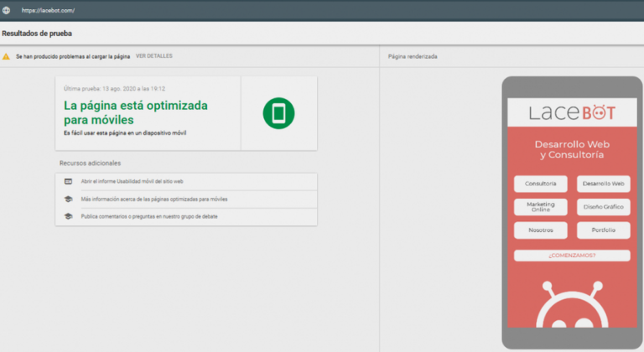Image resolution: width=644 pixels, height=352 pixels.
Task: Click 'Es fácil usar esta página' text
Action: click(x=125, y=133)
